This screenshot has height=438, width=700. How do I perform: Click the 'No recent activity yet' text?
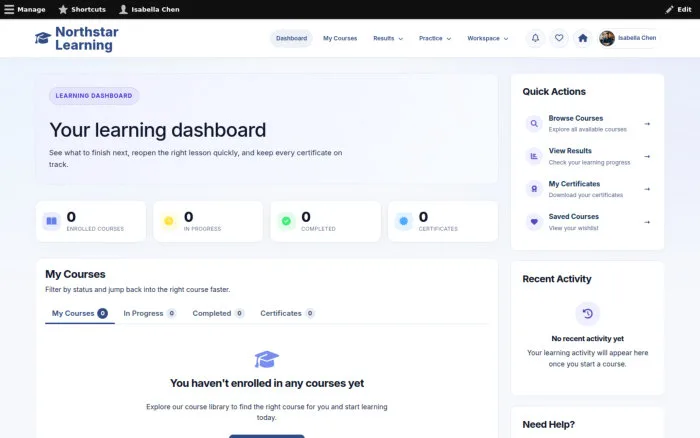[588, 338]
